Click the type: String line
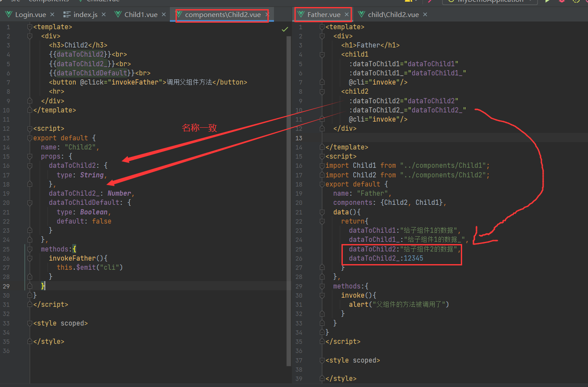The image size is (588, 387). 82,175
